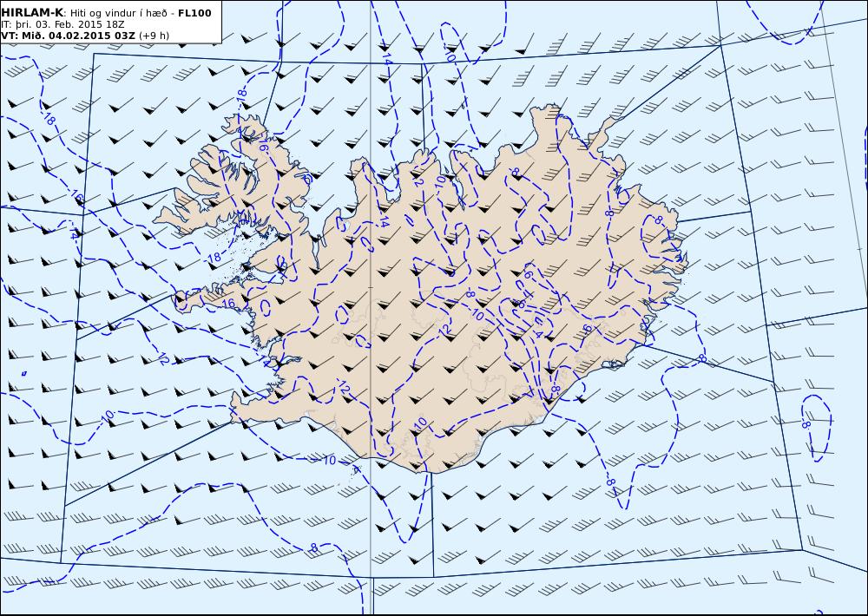
Task: Select the "IT: þri. 03. Feb. 2015 18Z" line
Action: 62,25
